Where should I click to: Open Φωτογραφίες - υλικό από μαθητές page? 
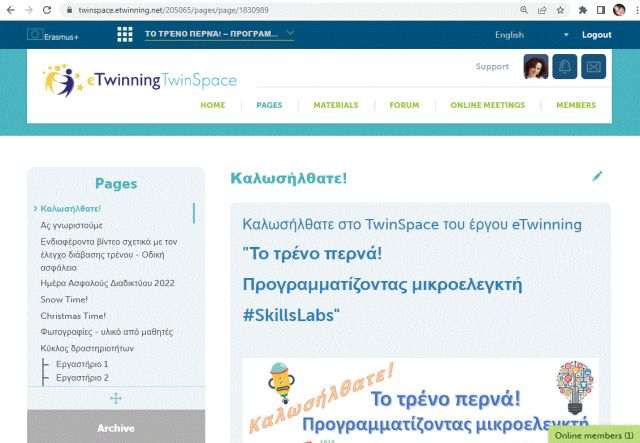click(x=107, y=332)
